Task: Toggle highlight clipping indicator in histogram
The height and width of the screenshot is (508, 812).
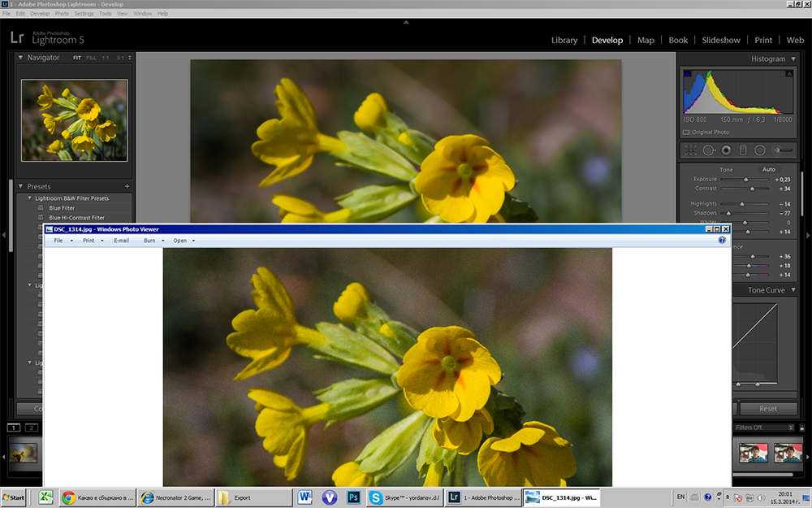Action: click(x=788, y=74)
